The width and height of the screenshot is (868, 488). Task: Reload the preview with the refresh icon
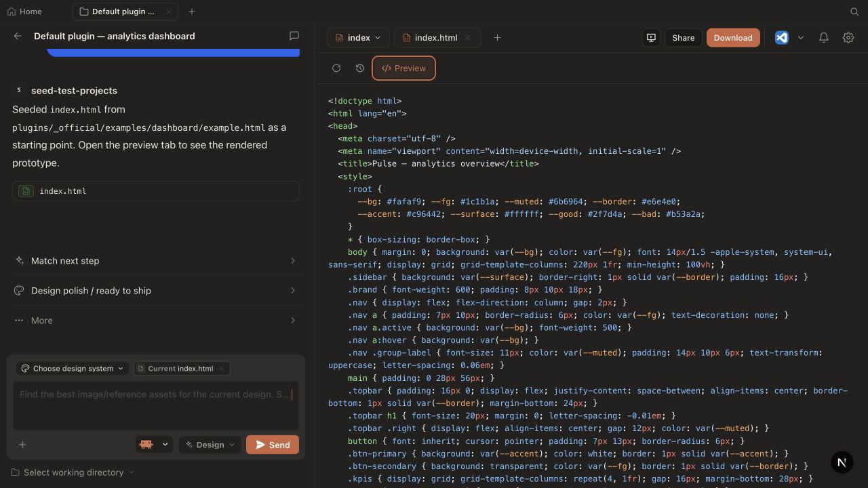336,68
